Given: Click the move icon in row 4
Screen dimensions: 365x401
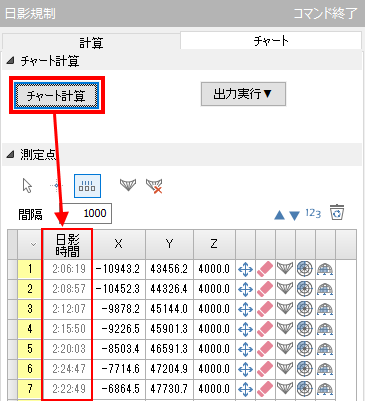Looking at the screenshot, I should click(x=246, y=329).
